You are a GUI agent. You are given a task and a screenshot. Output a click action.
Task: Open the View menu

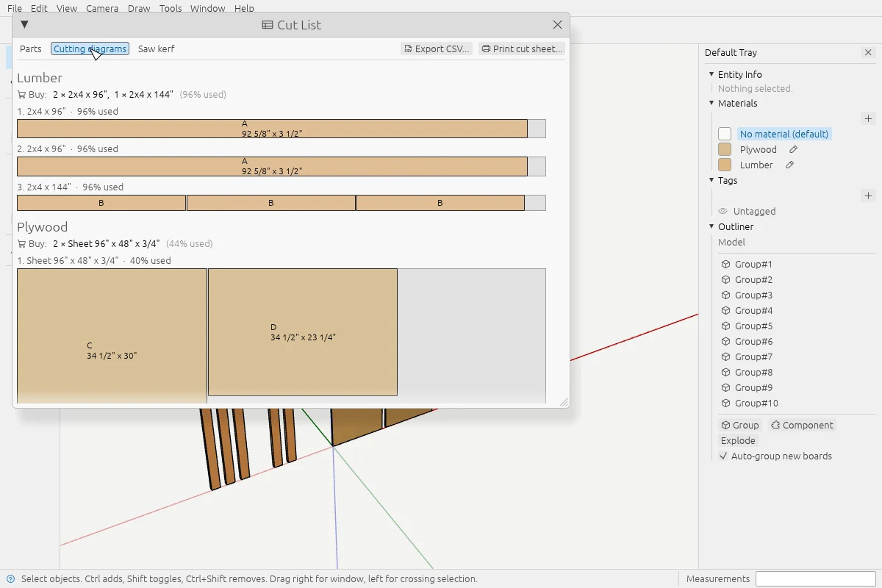coord(67,9)
